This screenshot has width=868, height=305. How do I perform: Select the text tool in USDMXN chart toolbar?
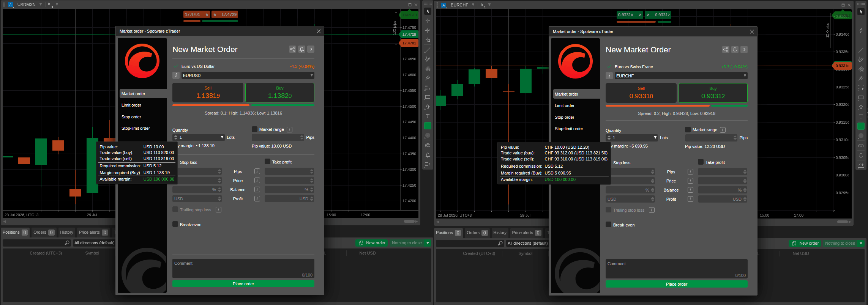428,116
